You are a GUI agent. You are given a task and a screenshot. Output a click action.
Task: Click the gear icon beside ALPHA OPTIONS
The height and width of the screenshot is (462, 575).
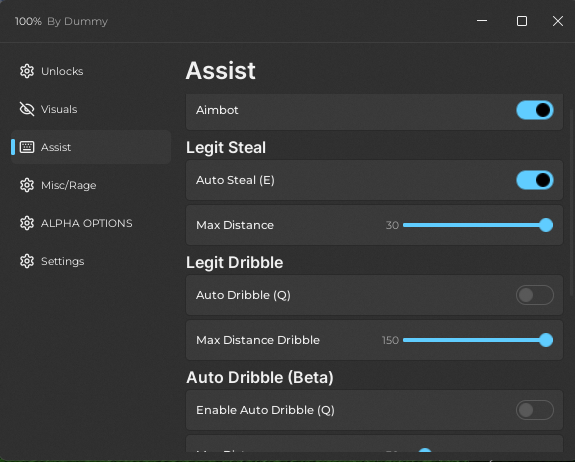click(x=27, y=223)
